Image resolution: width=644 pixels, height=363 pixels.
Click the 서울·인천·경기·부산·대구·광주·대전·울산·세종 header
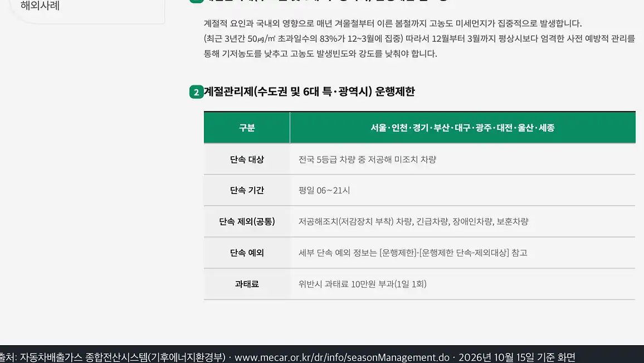463,128
